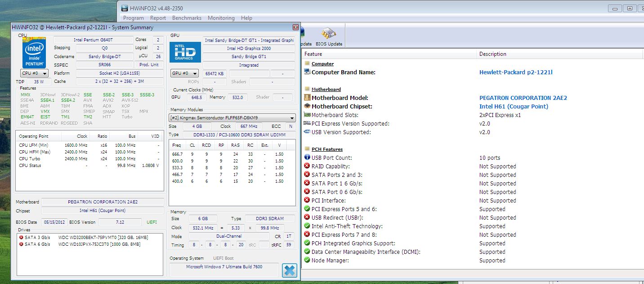
Task: Click the Motherboard Model icon
Action: pyautogui.click(x=307, y=98)
